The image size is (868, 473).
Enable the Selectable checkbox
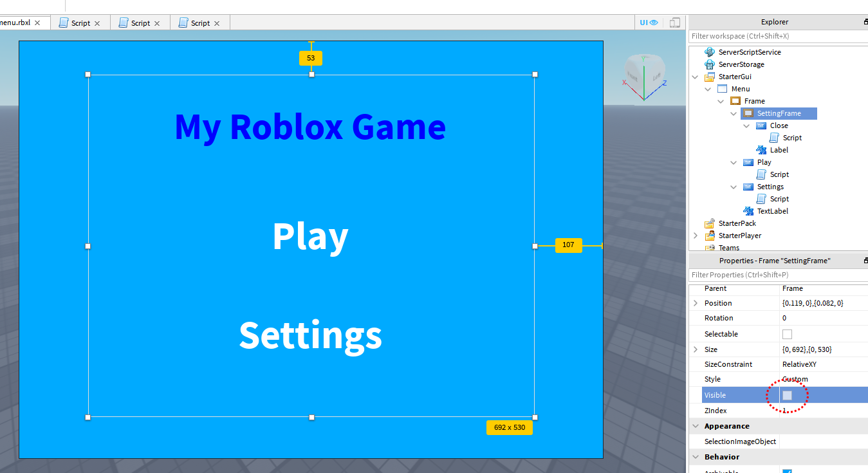pos(787,334)
